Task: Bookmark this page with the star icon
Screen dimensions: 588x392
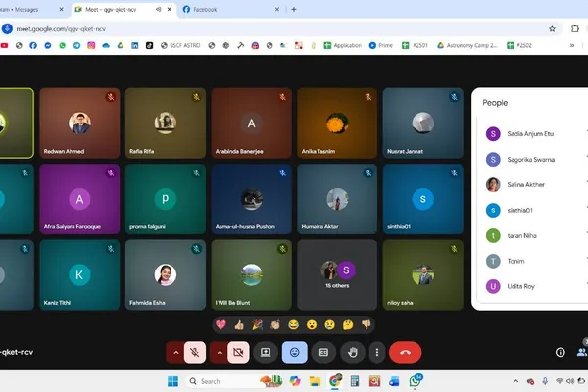Action: [552, 28]
